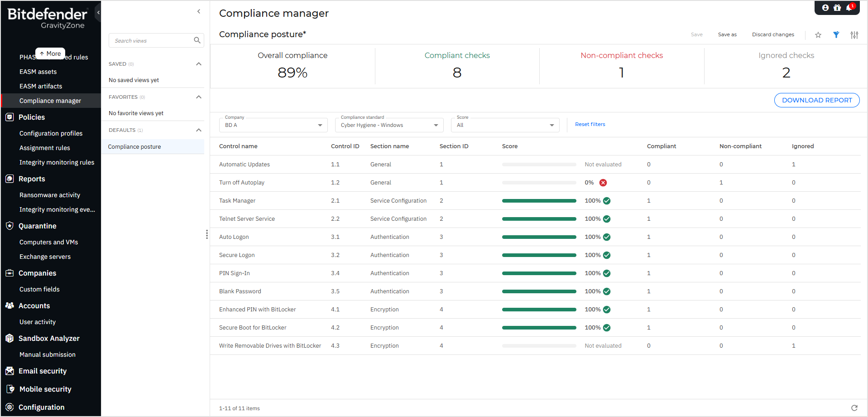Open filter settings with the sliders icon
Image resolution: width=868 pixels, height=417 pixels.
[x=854, y=34]
